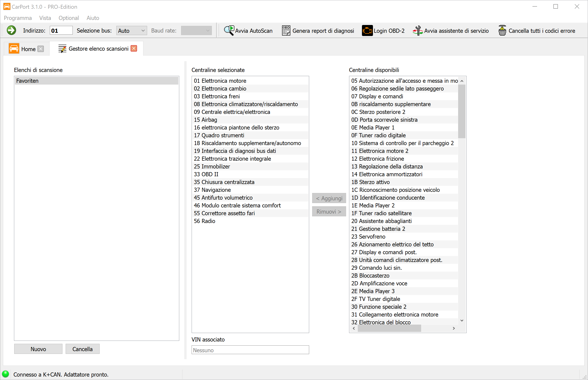Launch the service assistant icon
588x380 pixels.
click(417, 31)
